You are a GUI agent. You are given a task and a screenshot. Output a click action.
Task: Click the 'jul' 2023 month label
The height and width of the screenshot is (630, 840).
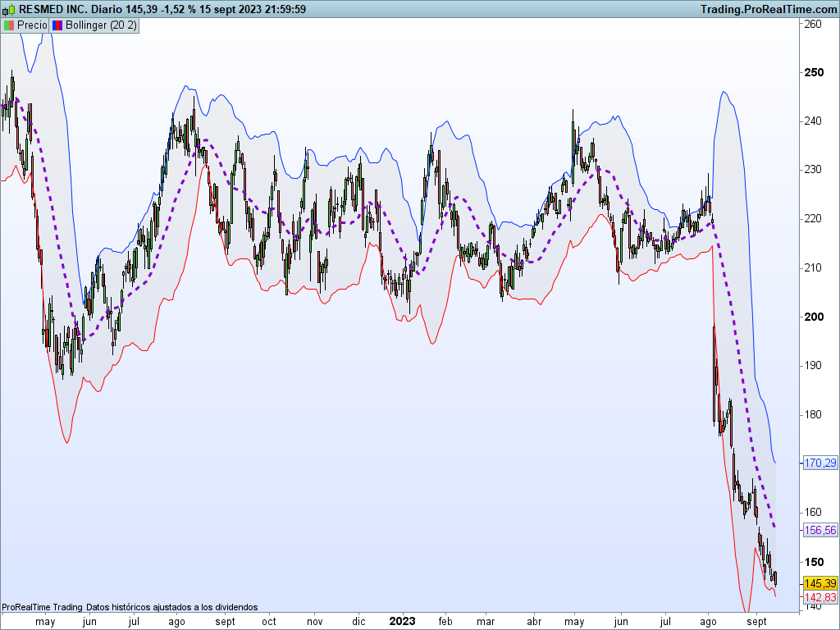[664, 622]
